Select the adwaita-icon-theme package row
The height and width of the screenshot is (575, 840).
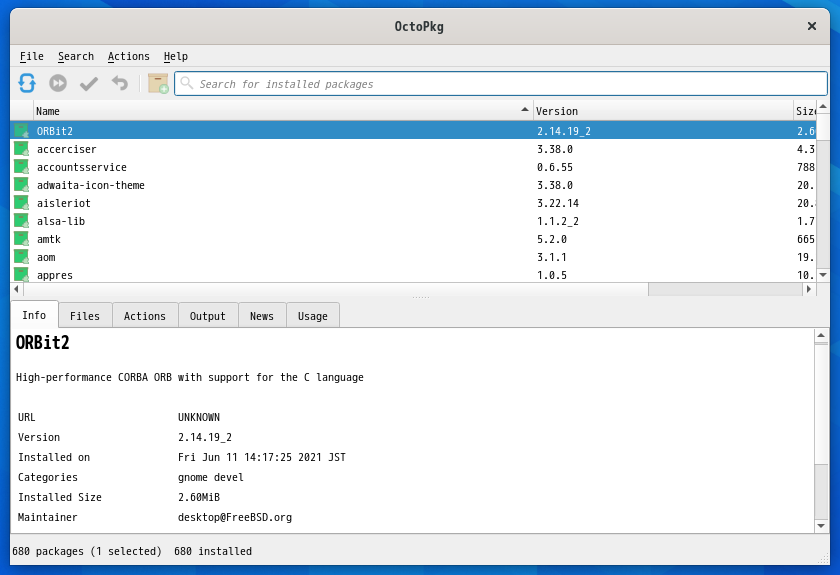click(413, 184)
